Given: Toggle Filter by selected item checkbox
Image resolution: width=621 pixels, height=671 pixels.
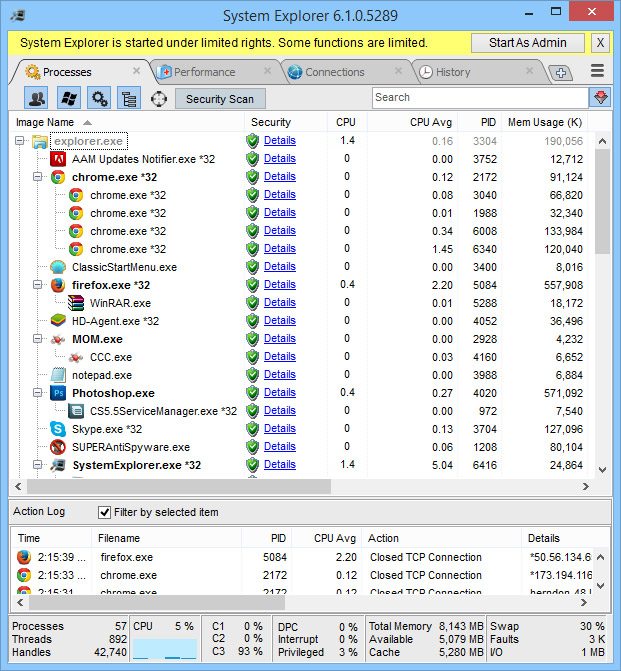Looking at the screenshot, I should (104, 512).
